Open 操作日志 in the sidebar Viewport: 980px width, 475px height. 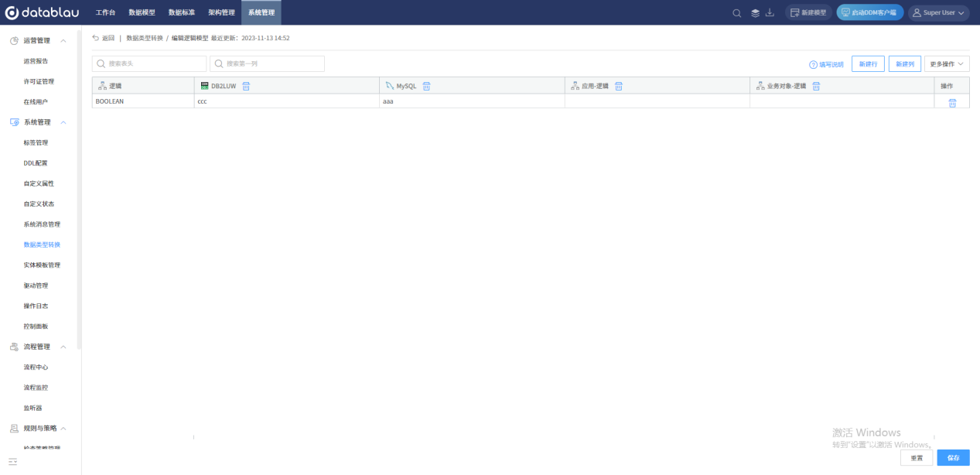pos(36,306)
